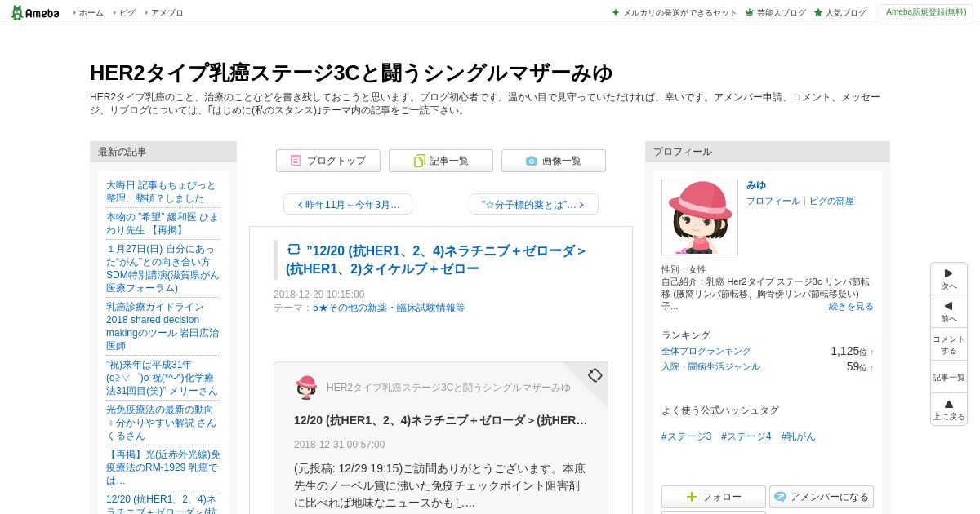Screen dimensions: 980x514
Task: Click hashtag #ステージ4
Action: pyautogui.click(x=746, y=436)
